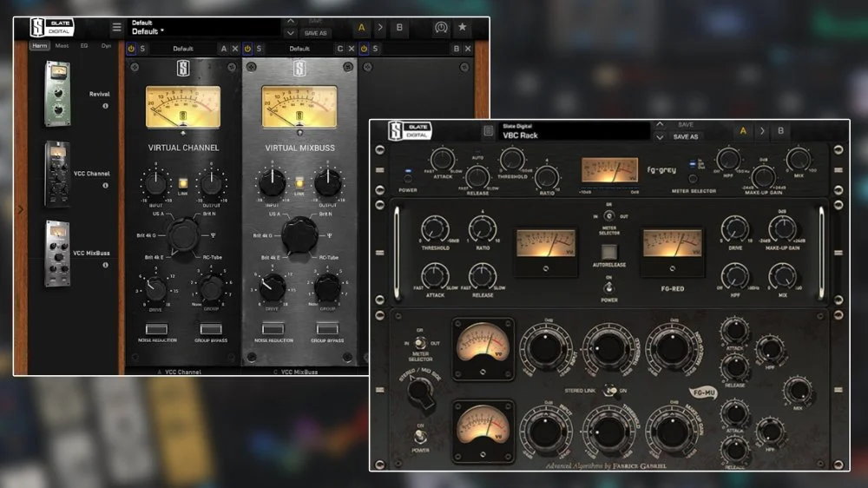Flip the FG-Red power switch
This screenshot has height=488, width=868.
coord(609,287)
